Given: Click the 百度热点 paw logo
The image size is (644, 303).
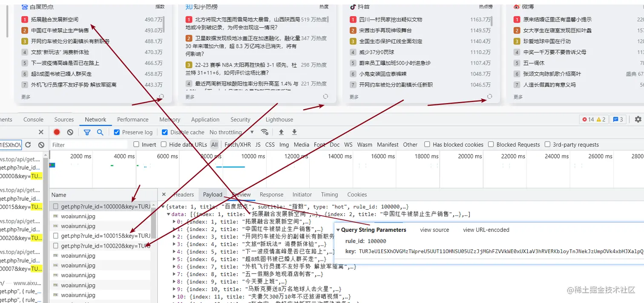Looking at the screenshot, I should click(25, 7).
